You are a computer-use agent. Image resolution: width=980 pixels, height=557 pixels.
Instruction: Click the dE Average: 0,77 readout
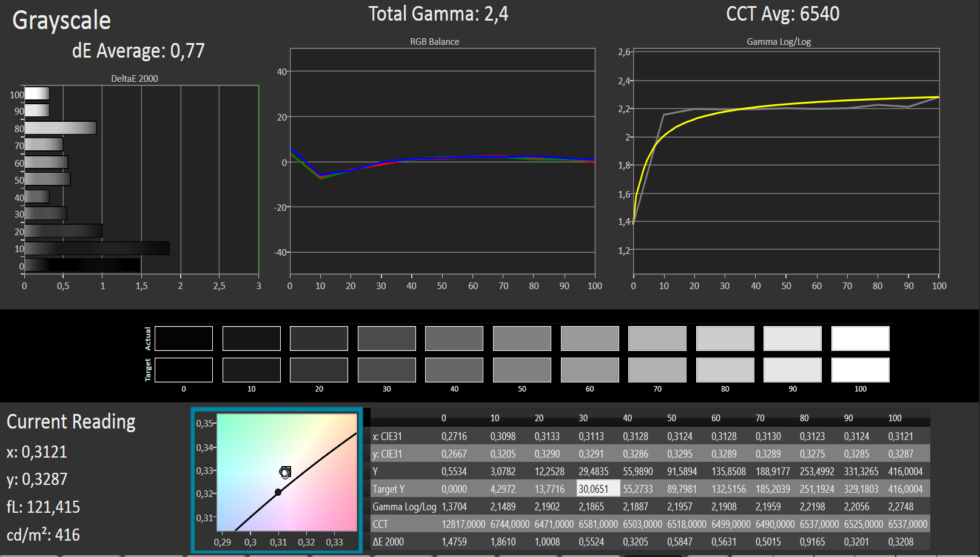138,51
